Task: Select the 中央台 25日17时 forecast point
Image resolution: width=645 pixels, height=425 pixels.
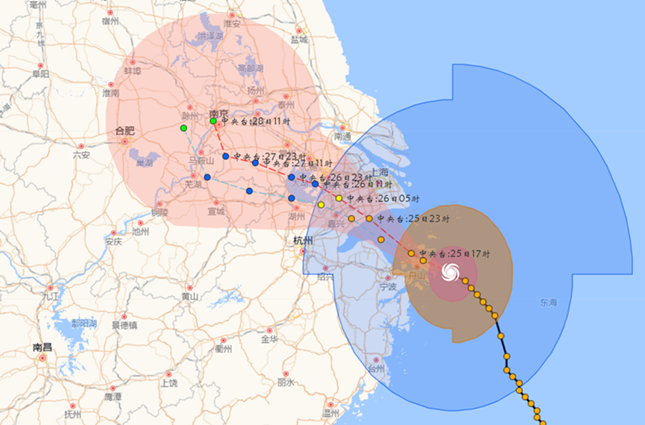Action: coord(411,253)
